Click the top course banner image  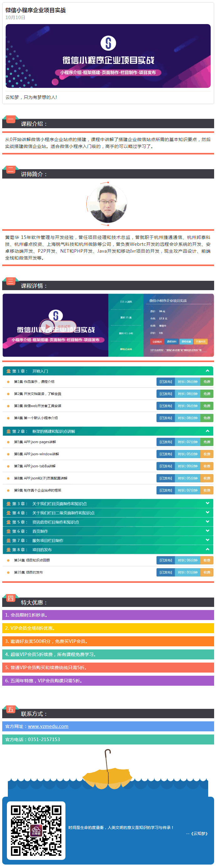108,56
